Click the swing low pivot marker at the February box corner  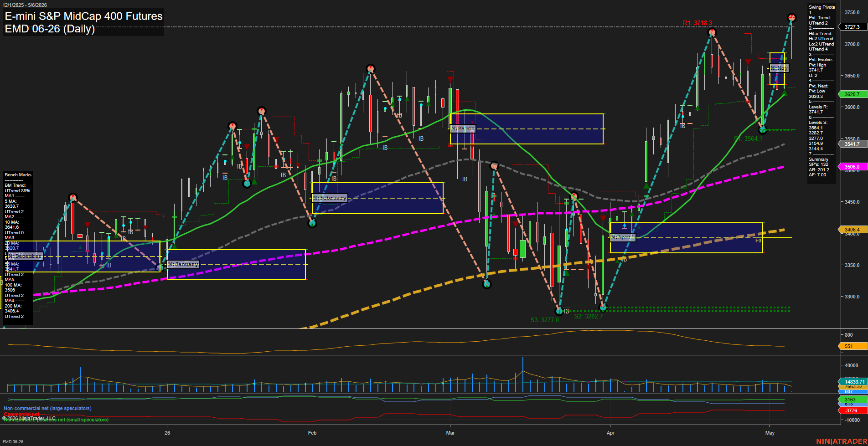pos(312,223)
